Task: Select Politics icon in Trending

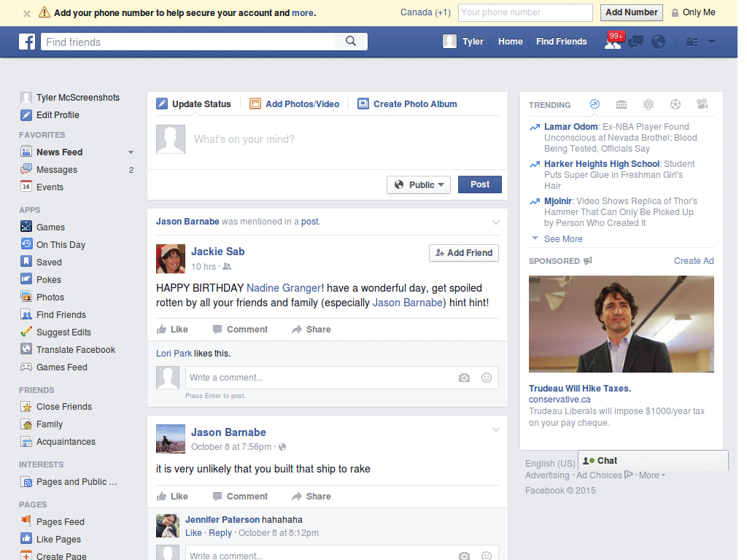Action: 622,104
